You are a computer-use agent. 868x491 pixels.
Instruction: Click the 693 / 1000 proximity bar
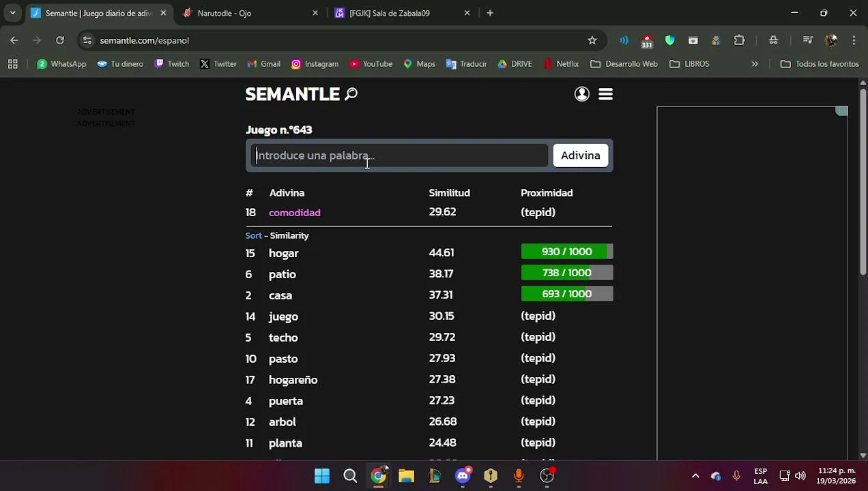pos(567,294)
